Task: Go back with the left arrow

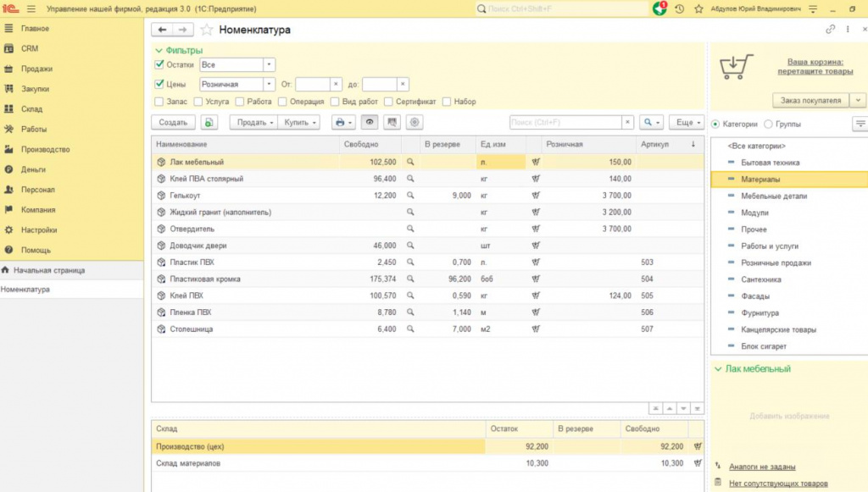Action: coord(162,30)
